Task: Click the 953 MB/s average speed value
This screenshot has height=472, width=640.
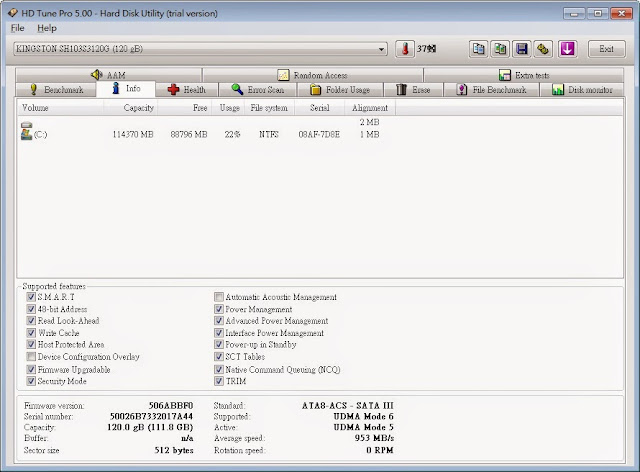Action: (374, 438)
